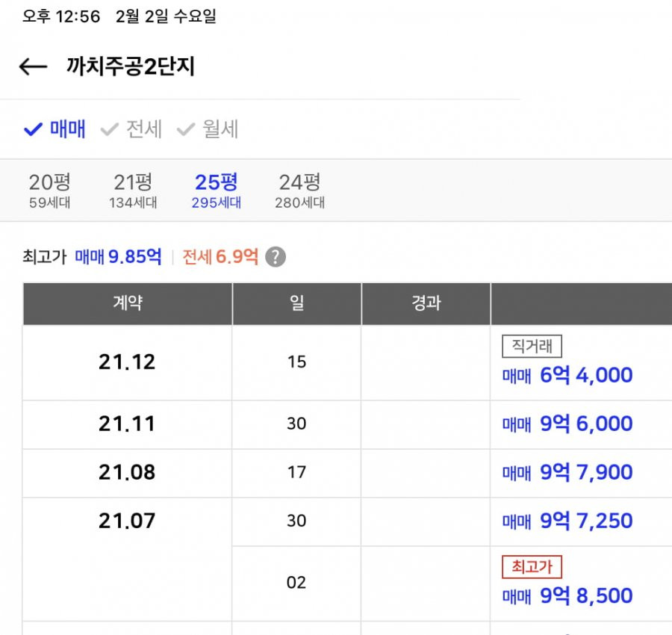Viewport: 672px width, 635px height.
Task: Toggle the 매매 checkmark filter
Action: 55,129
